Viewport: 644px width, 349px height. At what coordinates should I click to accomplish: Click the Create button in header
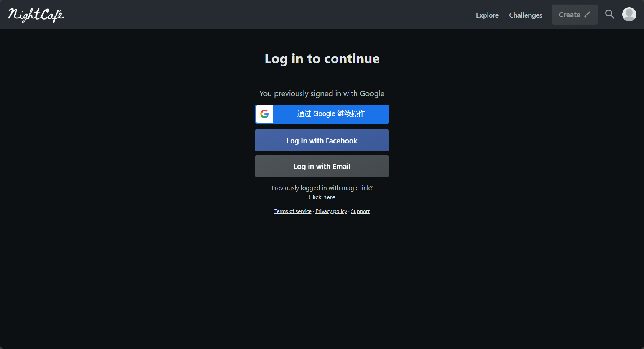(x=575, y=15)
